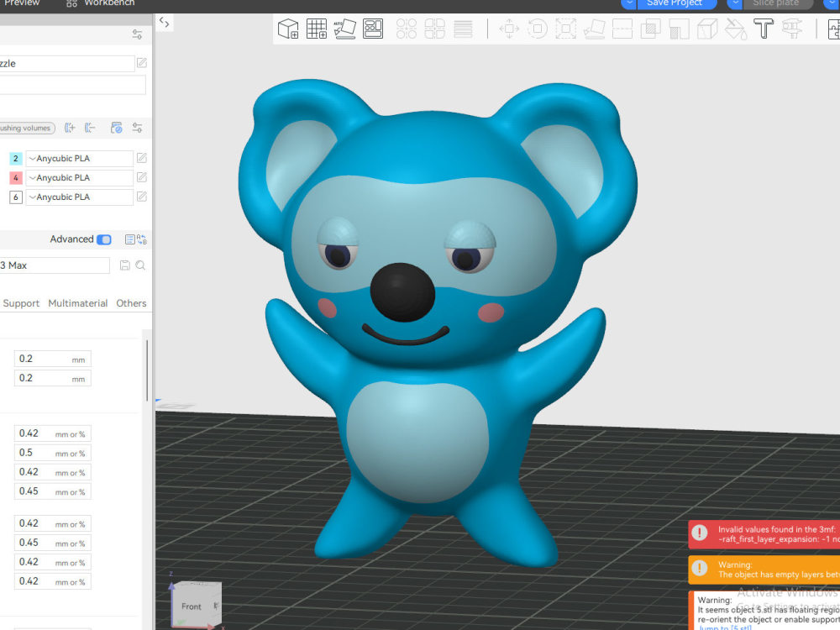Click the Add filament icon
The width and height of the screenshot is (840, 630).
click(70, 128)
